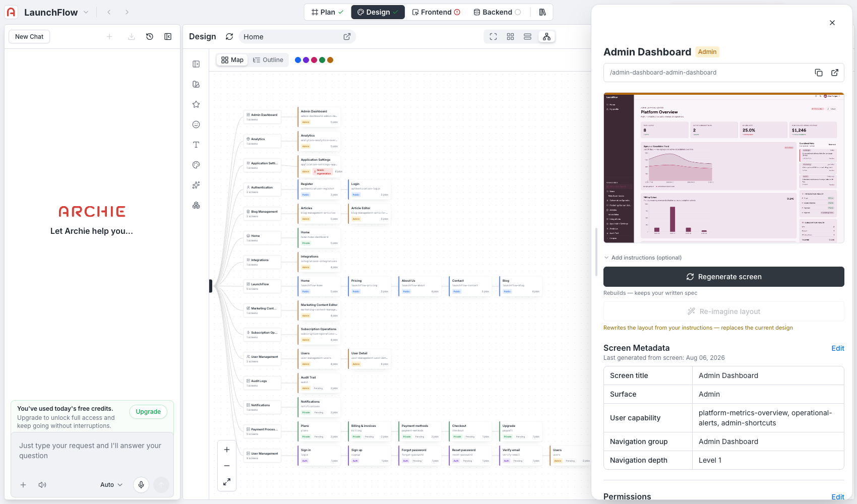Edit the Screen Metadata section

tap(838, 348)
